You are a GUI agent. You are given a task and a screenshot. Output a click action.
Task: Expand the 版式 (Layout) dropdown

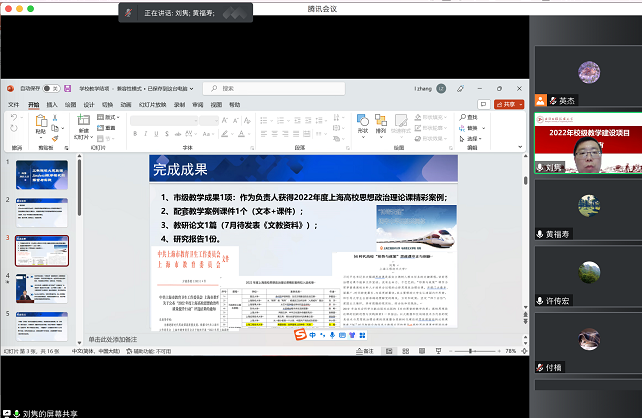click(x=106, y=118)
